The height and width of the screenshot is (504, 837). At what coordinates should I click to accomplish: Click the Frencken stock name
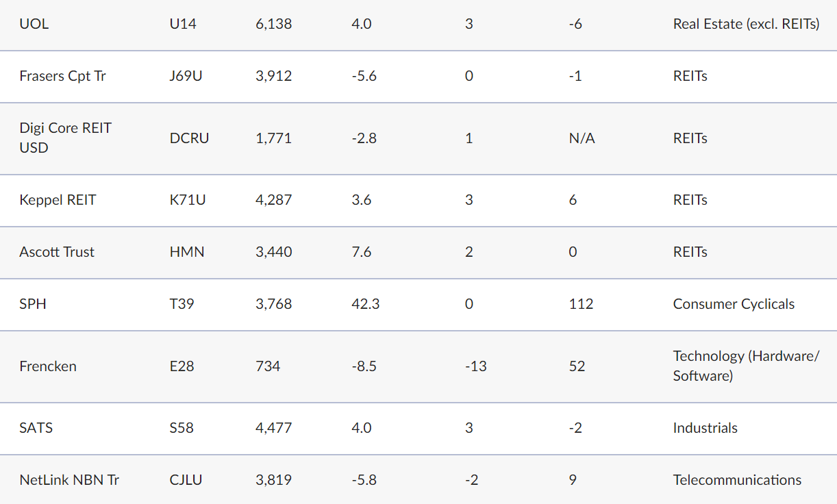[48, 366]
